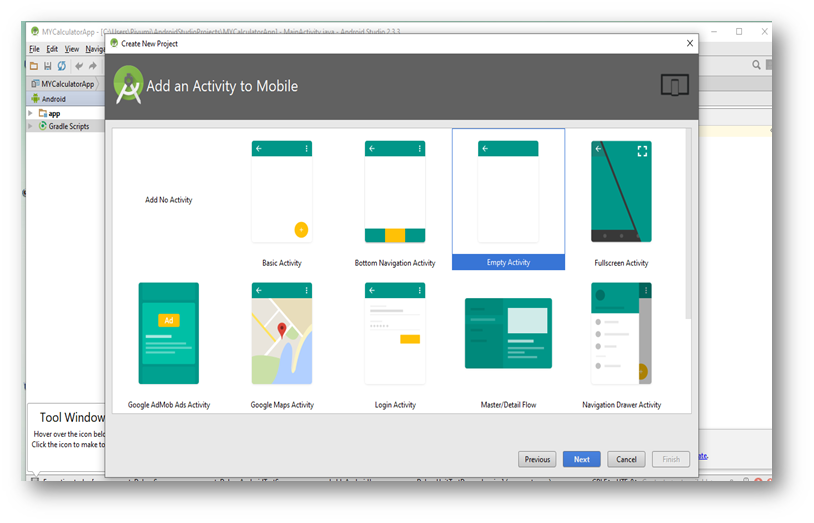The height and width of the screenshot is (523, 814).
Task: Click the Next button
Action: (x=581, y=459)
